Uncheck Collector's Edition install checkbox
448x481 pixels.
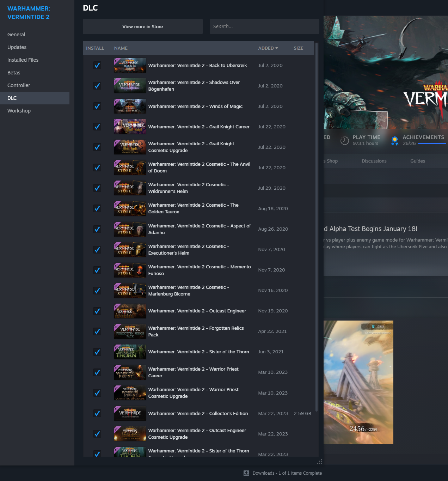97,413
